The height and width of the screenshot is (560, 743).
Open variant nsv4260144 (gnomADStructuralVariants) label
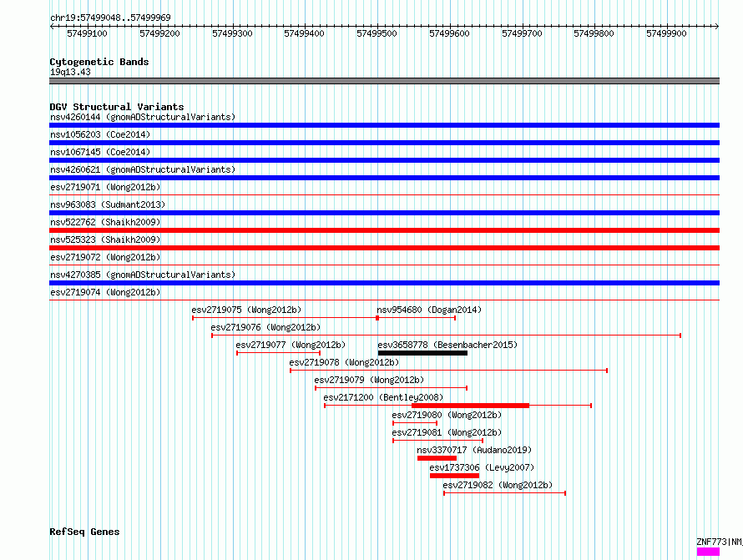pos(143,117)
